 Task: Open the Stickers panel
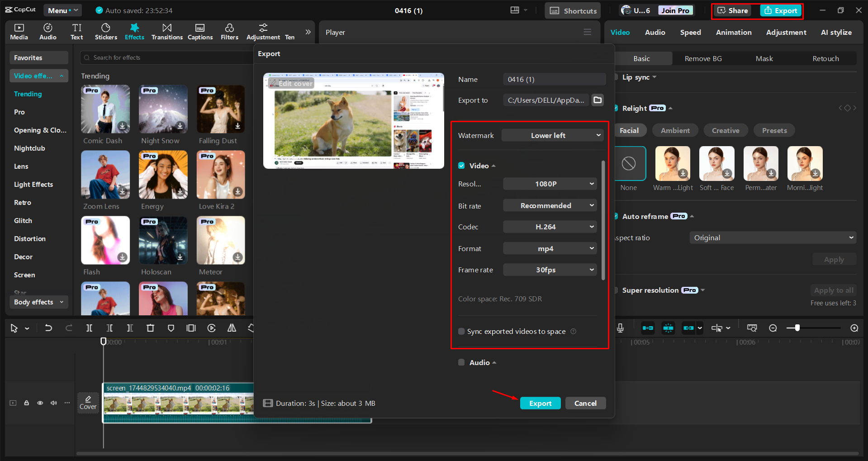(x=106, y=31)
